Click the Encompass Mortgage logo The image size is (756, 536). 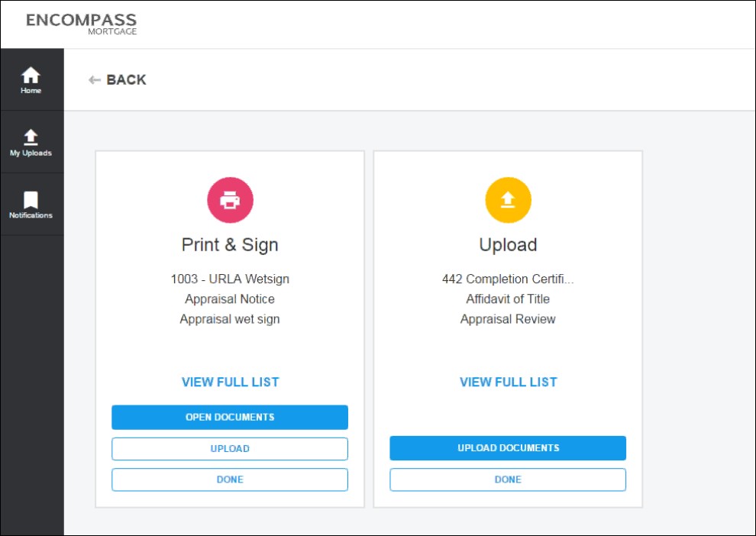82,24
